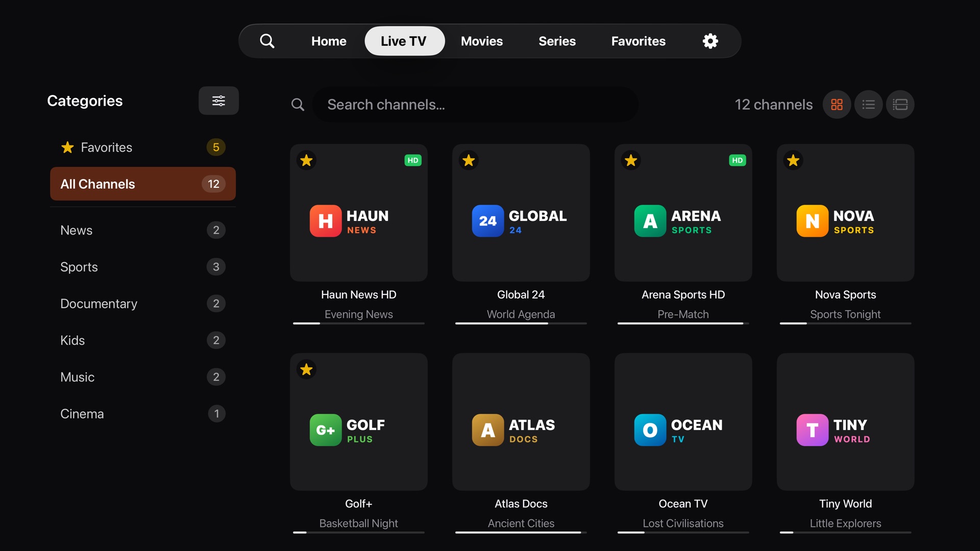The image size is (980, 551).
Task: Open the Series tab
Action: pyautogui.click(x=557, y=41)
